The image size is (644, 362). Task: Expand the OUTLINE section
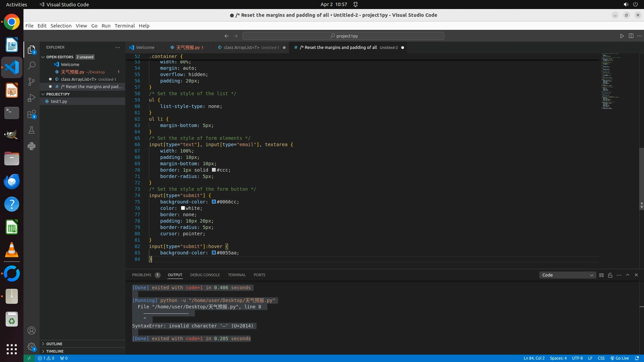pos(54,344)
